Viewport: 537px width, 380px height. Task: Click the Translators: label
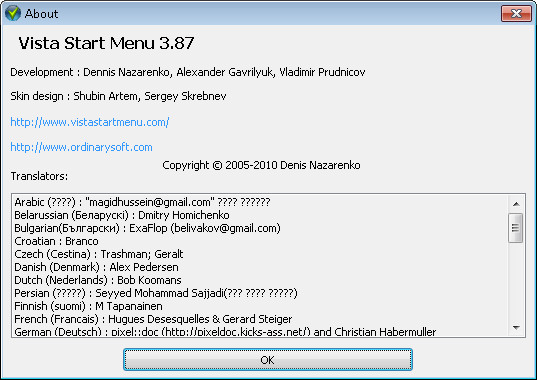(x=39, y=176)
